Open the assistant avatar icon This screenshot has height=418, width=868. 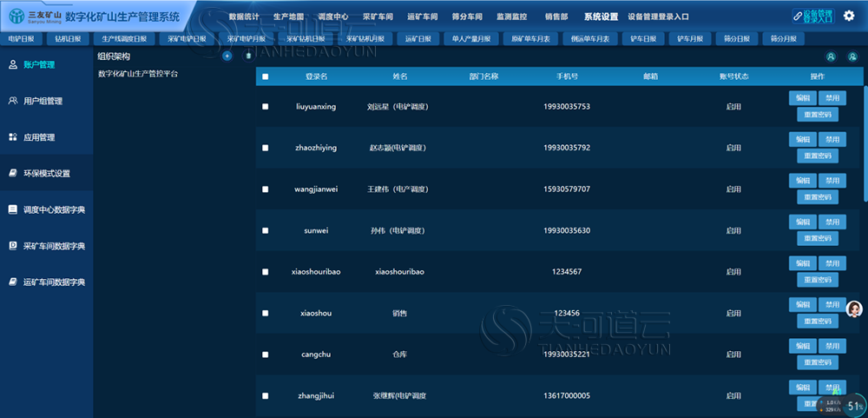855,309
